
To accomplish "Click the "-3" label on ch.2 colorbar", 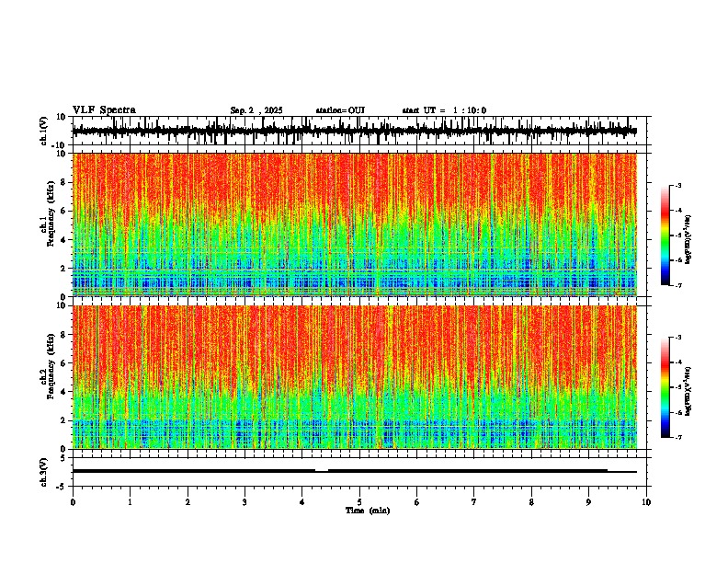I will [x=678, y=338].
